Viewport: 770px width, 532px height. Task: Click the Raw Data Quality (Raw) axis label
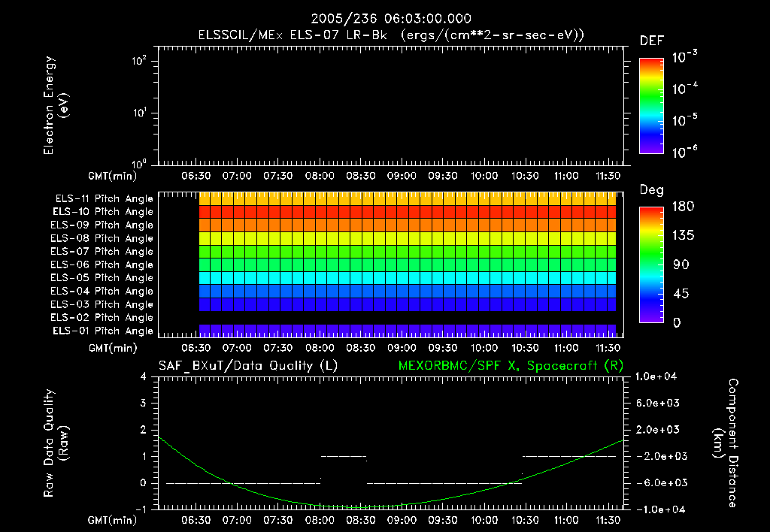click(x=56, y=443)
